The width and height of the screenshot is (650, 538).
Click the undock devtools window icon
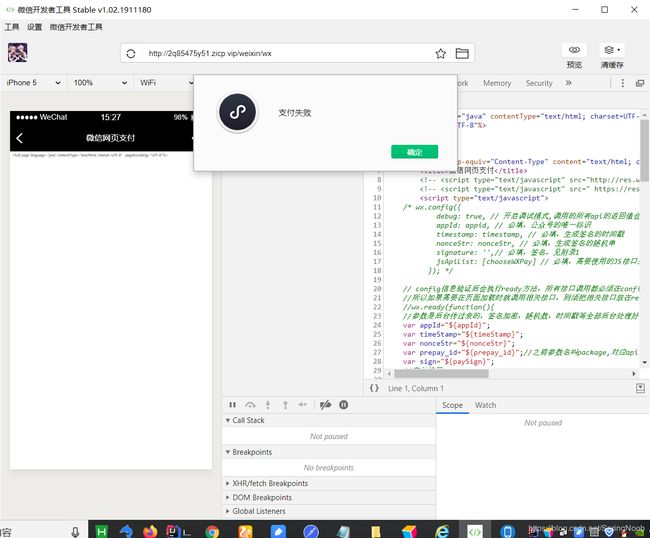point(640,83)
